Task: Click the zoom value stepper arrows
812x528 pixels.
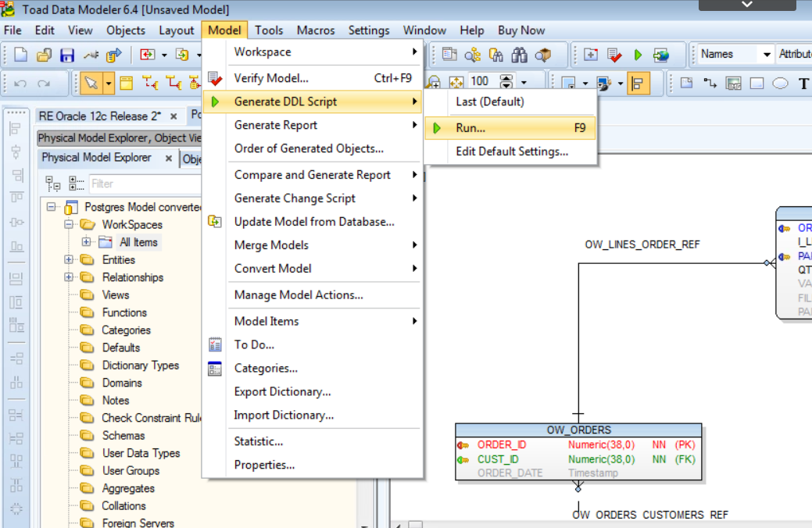Action: (x=506, y=81)
